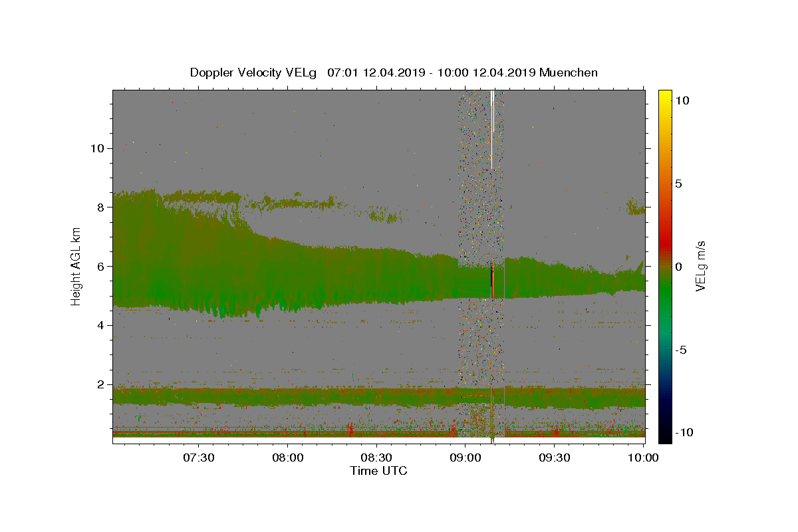798x532 pixels.
Task: Click the y-axis label 'Height AGL km'
Action: point(76,266)
